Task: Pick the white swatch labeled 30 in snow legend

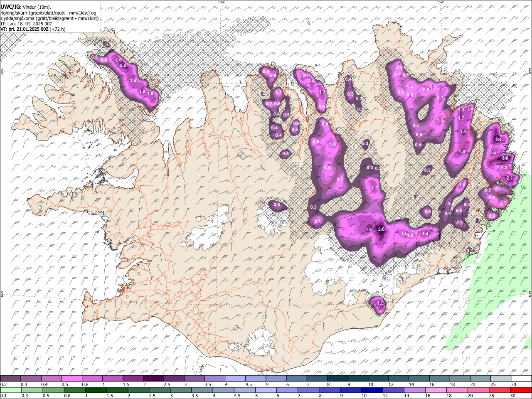Action: pos(521,378)
